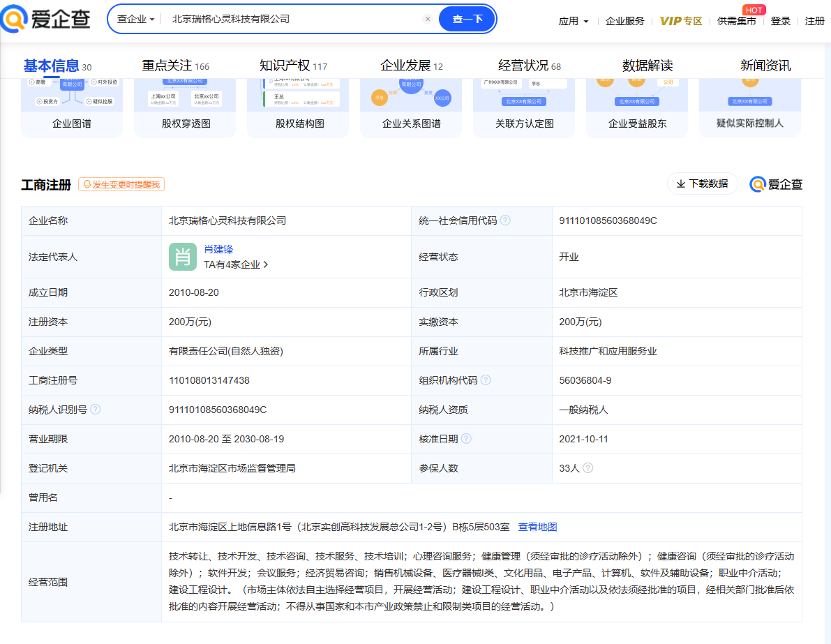Open legal representative 肖建锋 link
The image size is (831, 644).
pyautogui.click(x=218, y=249)
